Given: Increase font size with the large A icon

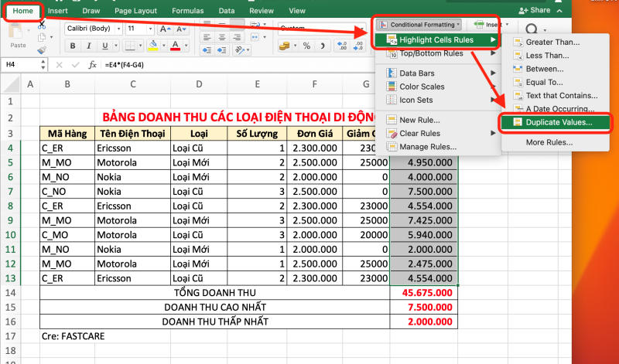Looking at the screenshot, I should [x=165, y=29].
